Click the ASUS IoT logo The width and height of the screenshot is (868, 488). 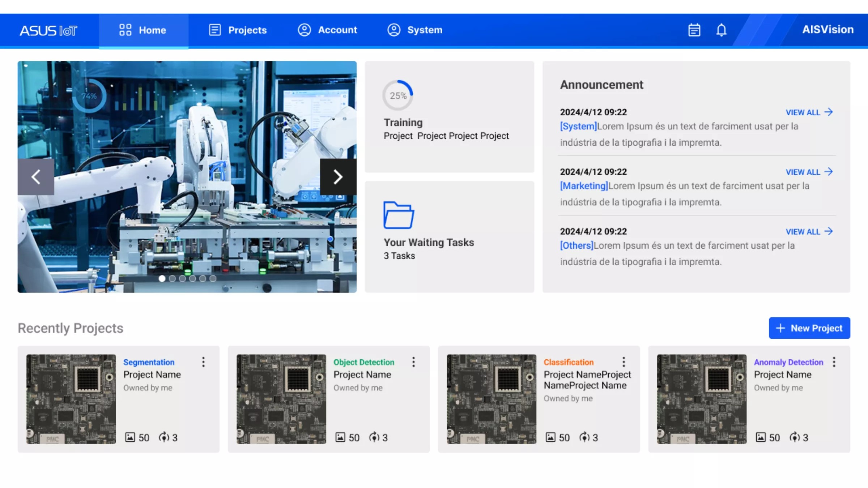[48, 31]
